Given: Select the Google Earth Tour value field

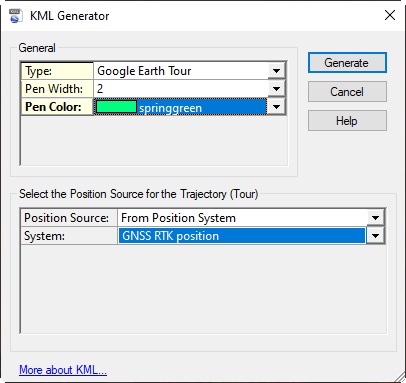Looking at the screenshot, I should click(181, 71).
